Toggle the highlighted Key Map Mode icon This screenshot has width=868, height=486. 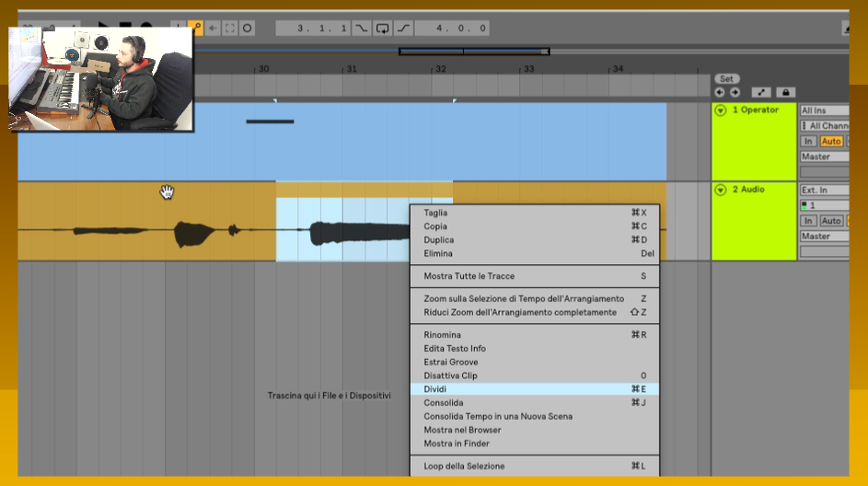[195, 28]
